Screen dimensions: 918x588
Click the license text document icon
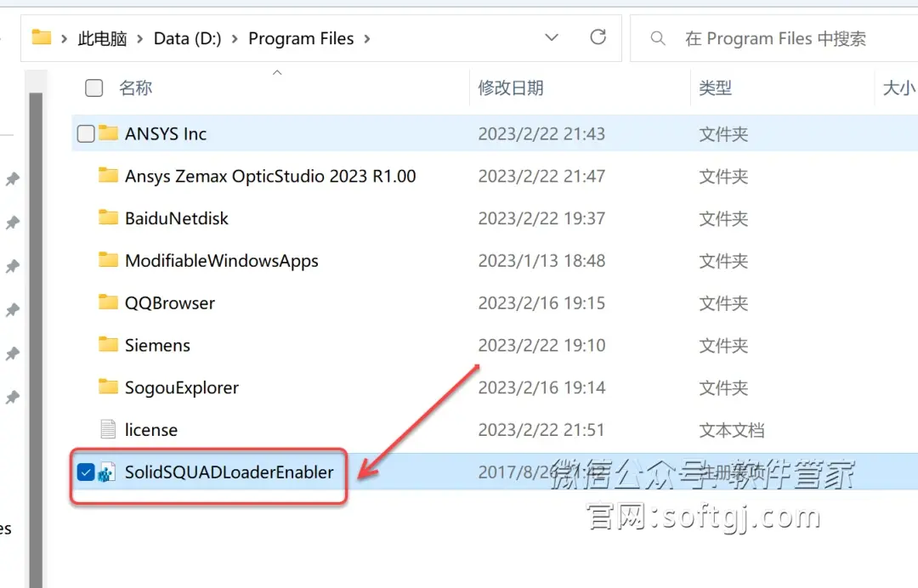pyautogui.click(x=108, y=429)
